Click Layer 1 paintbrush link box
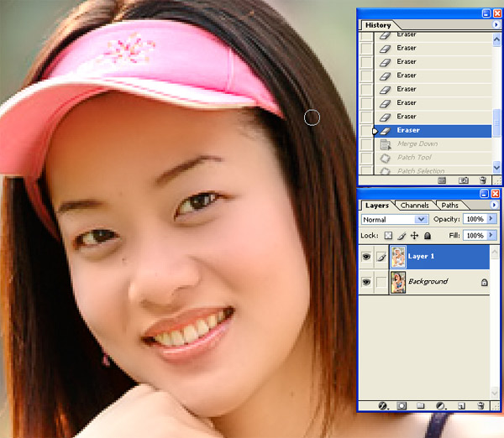Screen dimensions: 504x438 381,257
